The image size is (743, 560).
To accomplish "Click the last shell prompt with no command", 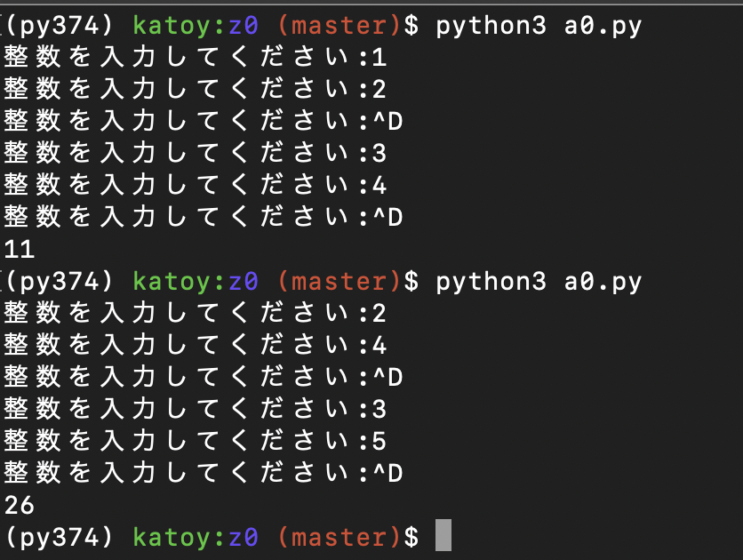I will (x=212, y=537).
